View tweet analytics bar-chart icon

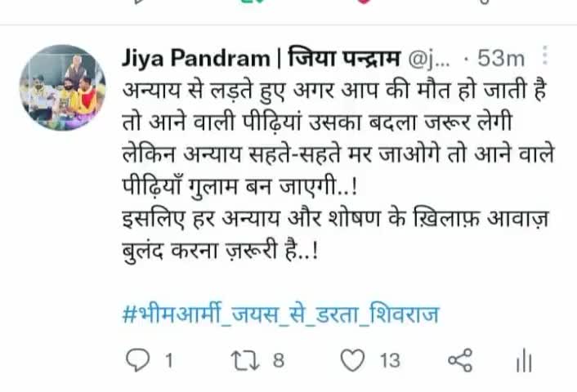(x=524, y=362)
